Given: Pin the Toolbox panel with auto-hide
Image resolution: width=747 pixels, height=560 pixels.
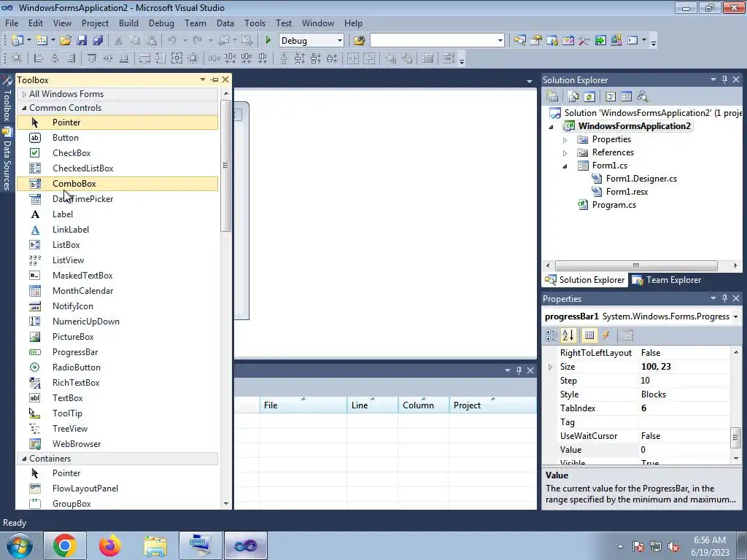Looking at the screenshot, I should click(x=214, y=80).
